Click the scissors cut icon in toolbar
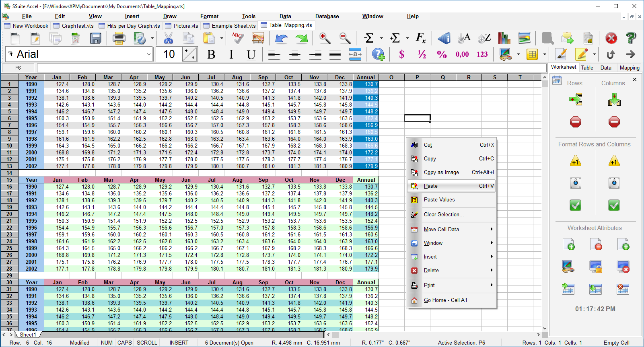The image size is (644, 347). [169, 38]
